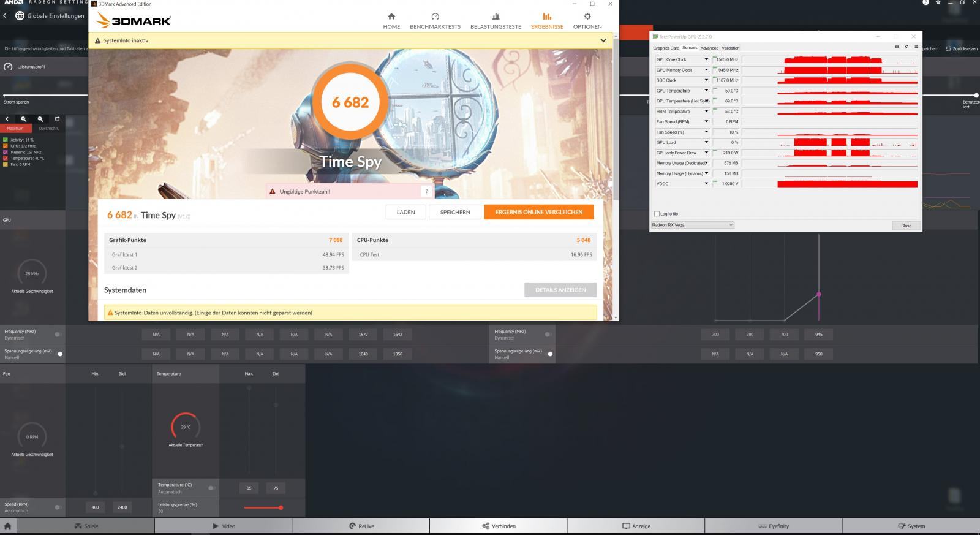Viewport: 980px width, 535px height.
Task: Select Maximum view in monitoring panel
Action: pos(15,129)
